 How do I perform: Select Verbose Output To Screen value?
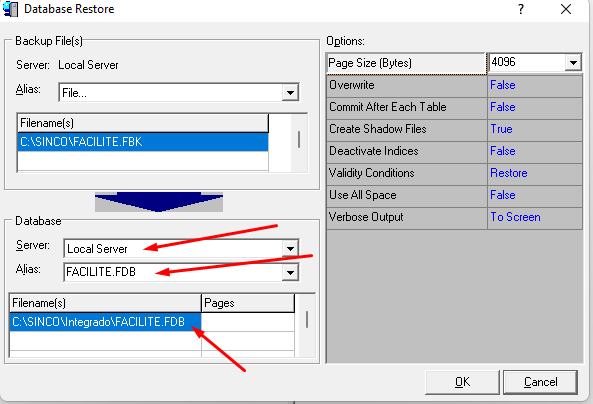pyautogui.click(x=534, y=217)
